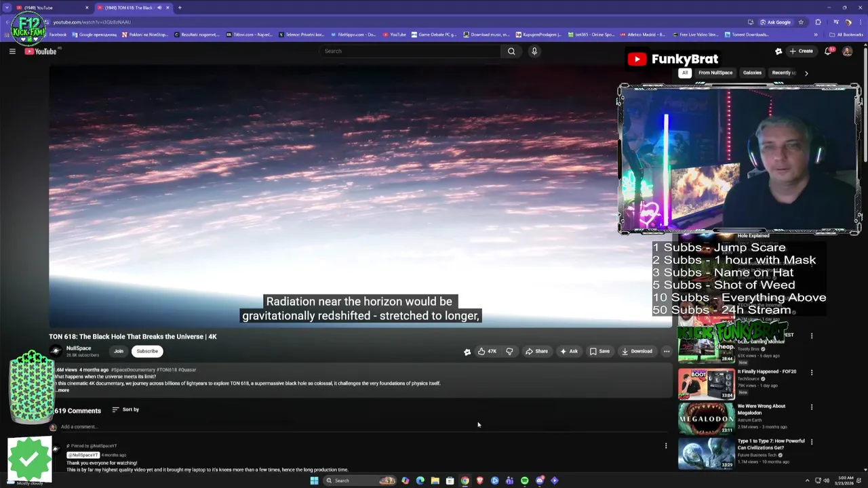
Task: Like the video with thumbs up
Action: [487, 351]
